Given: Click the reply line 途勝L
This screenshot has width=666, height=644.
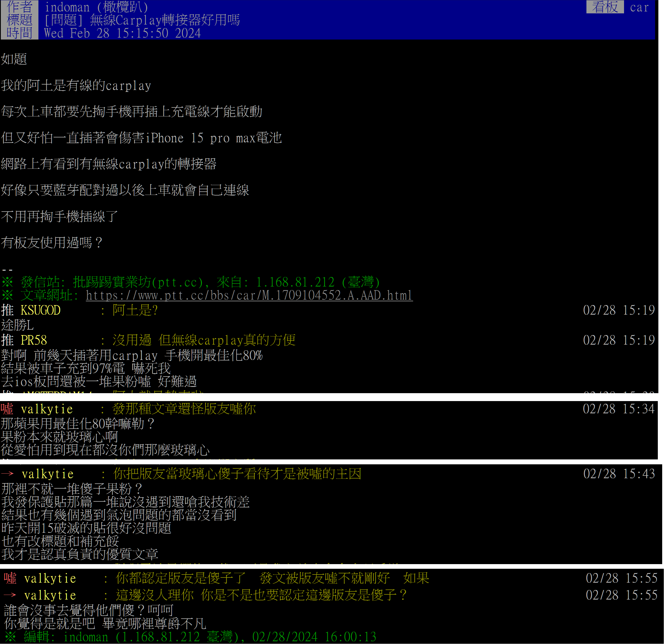Looking at the screenshot, I should [x=17, y=325].
